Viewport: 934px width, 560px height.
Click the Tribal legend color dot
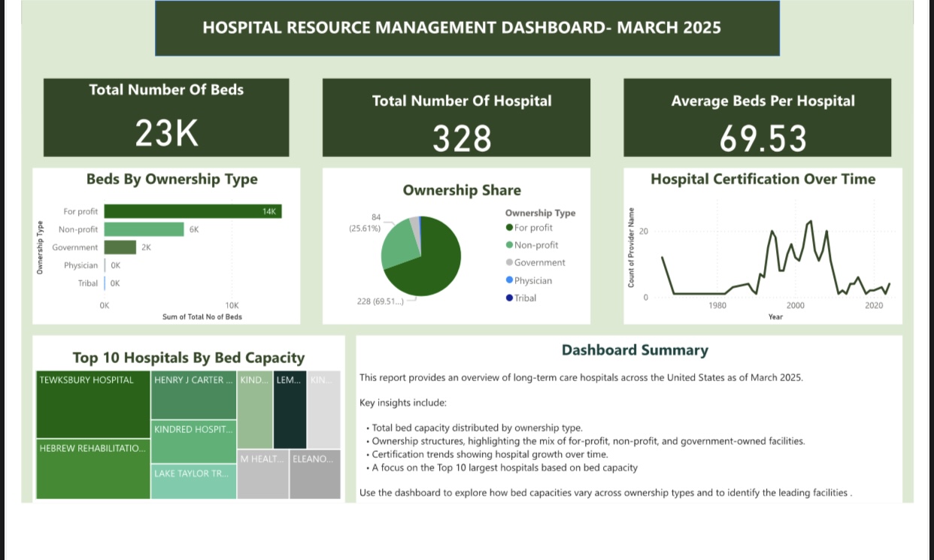509,298
